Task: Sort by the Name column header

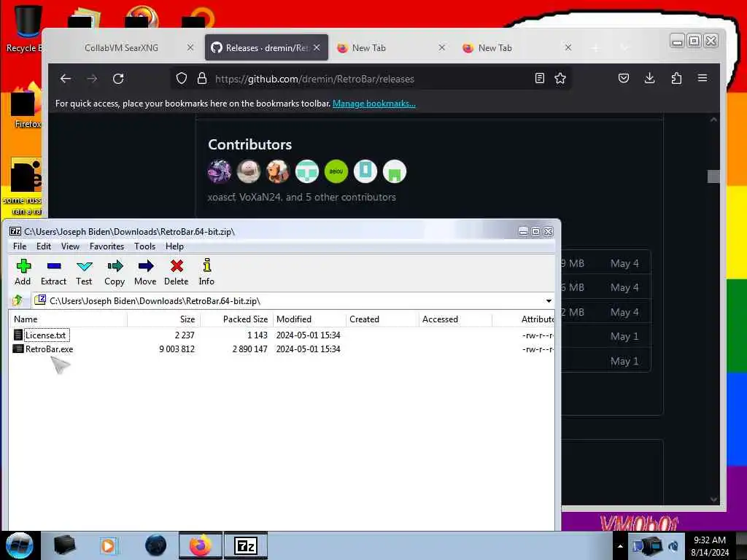Action: click(68, 319)
